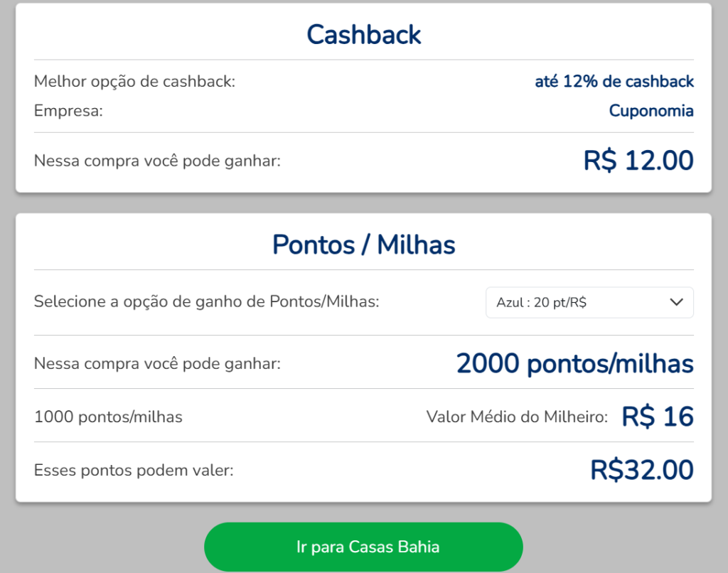Click "Nessa compra você pode ganhar" in Cashback card

157,161
